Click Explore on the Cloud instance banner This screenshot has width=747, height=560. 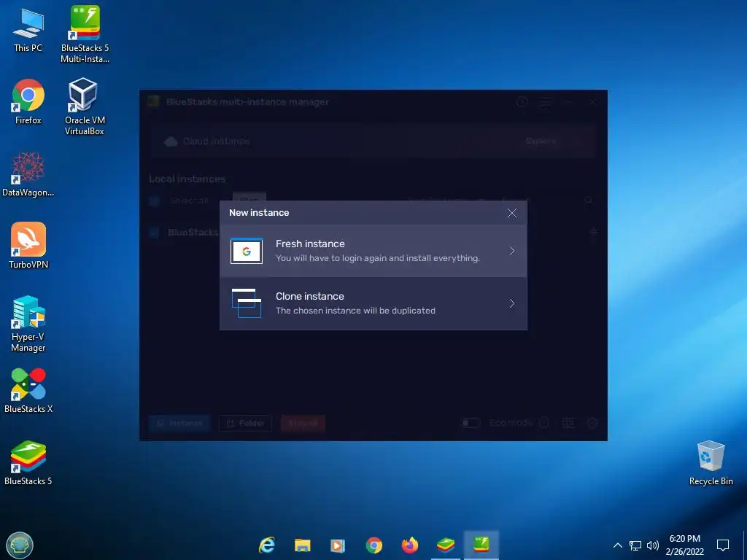point(541,141)
